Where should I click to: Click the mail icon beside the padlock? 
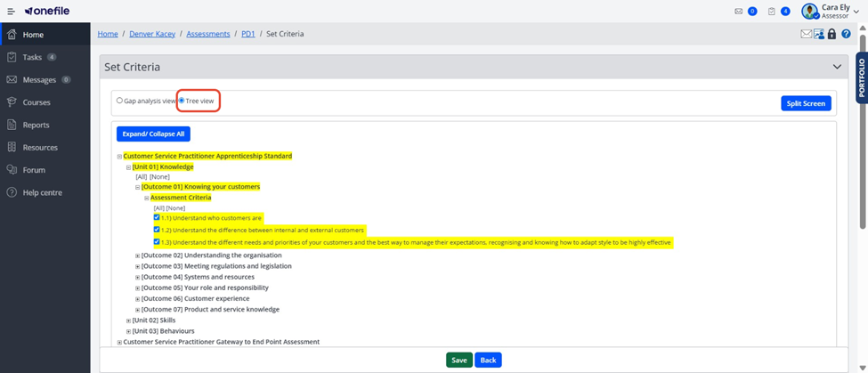(806, 34)
